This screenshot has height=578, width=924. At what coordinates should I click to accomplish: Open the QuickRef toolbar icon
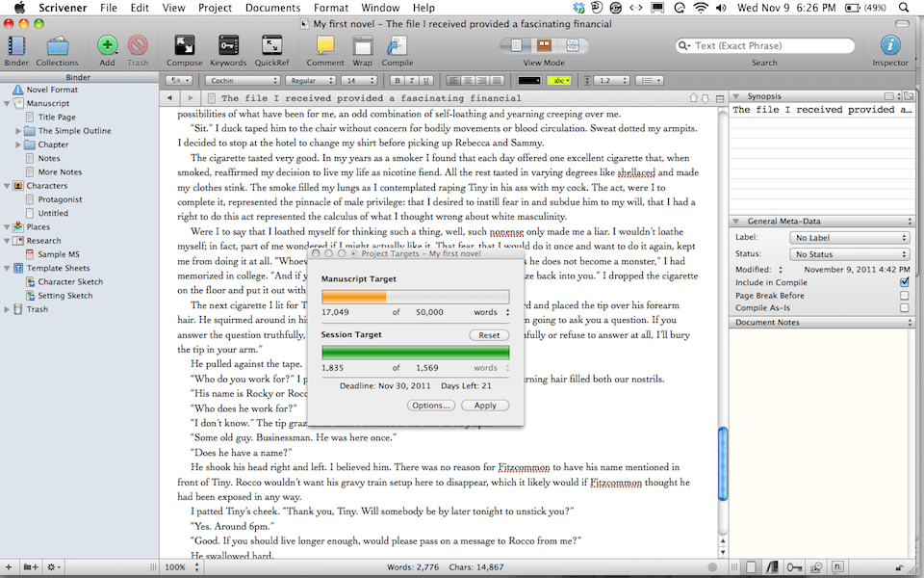pos(271,45)
